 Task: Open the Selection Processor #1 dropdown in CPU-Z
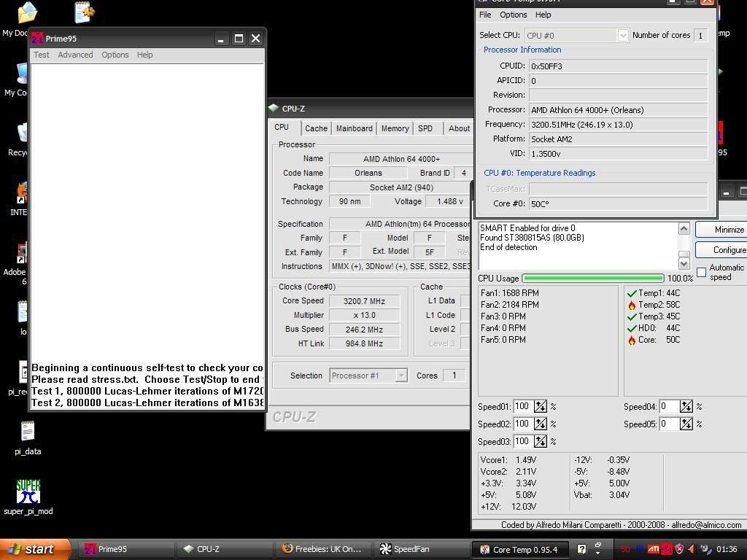tap(402, 376)
